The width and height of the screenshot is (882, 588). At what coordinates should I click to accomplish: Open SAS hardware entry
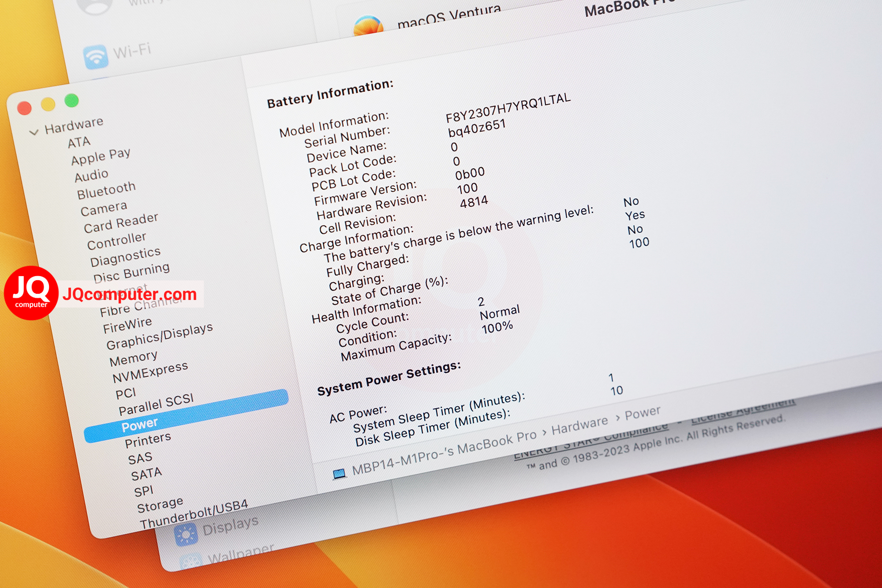click(140, 459)
